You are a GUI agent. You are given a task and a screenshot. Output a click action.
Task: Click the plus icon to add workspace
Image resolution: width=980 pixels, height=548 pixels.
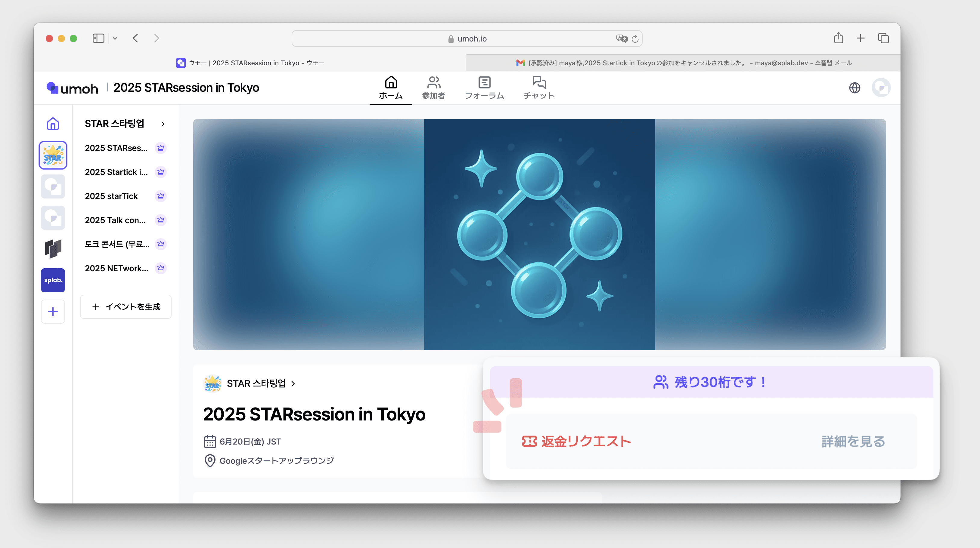pyautogui.click(x=53, y=312)
